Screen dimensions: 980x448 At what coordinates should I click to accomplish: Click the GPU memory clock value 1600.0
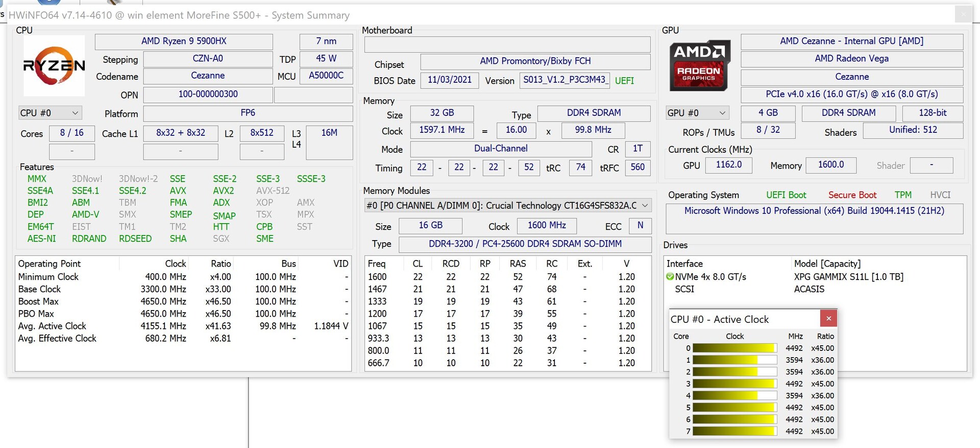(x=831, y=165)
